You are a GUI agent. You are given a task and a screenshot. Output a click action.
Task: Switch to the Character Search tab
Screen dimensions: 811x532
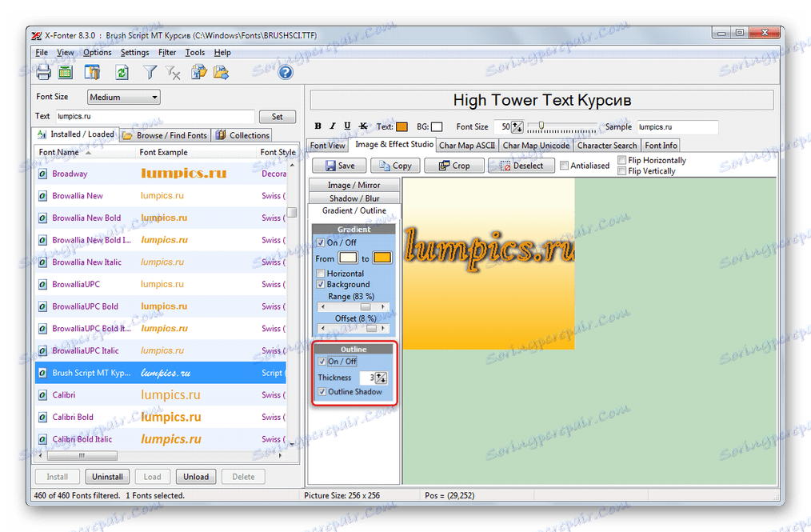[607, 146]
